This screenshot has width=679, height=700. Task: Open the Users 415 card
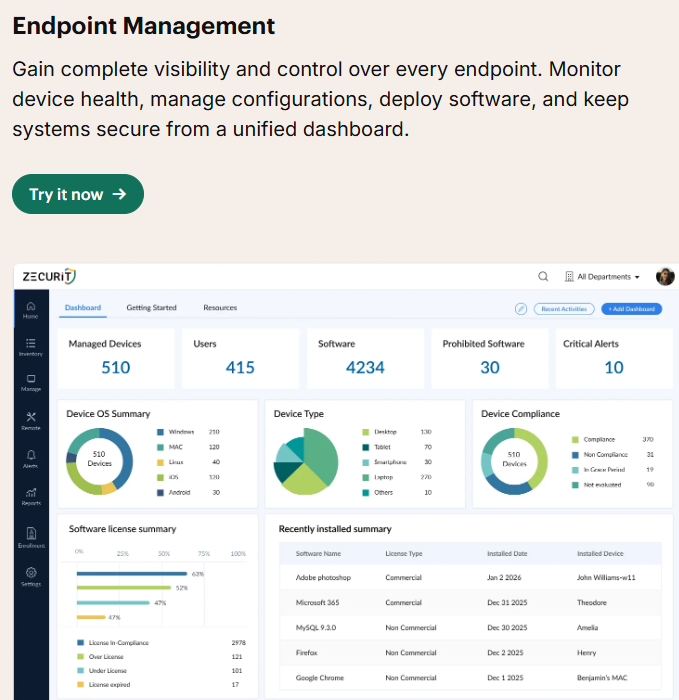240,358
